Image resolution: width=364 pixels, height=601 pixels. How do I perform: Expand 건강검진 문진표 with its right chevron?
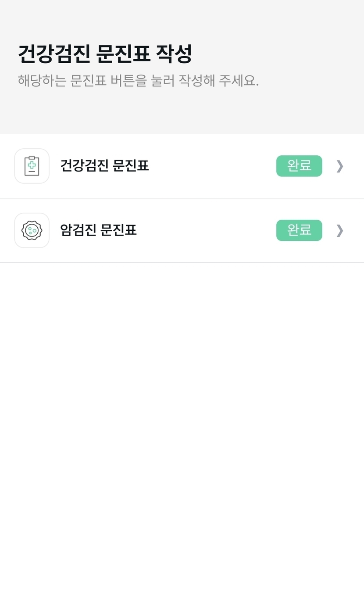(x=339, y=166)
